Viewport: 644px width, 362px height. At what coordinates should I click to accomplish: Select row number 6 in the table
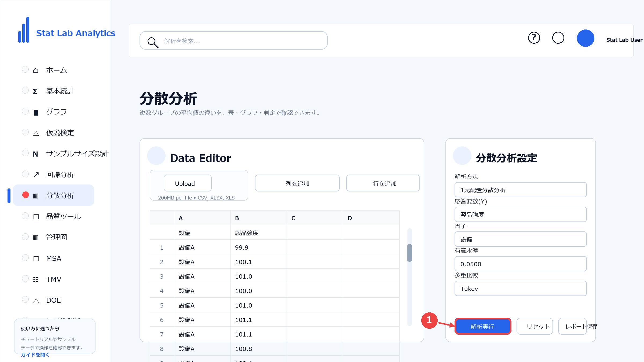pyautogui.click(x=162, y=320)
